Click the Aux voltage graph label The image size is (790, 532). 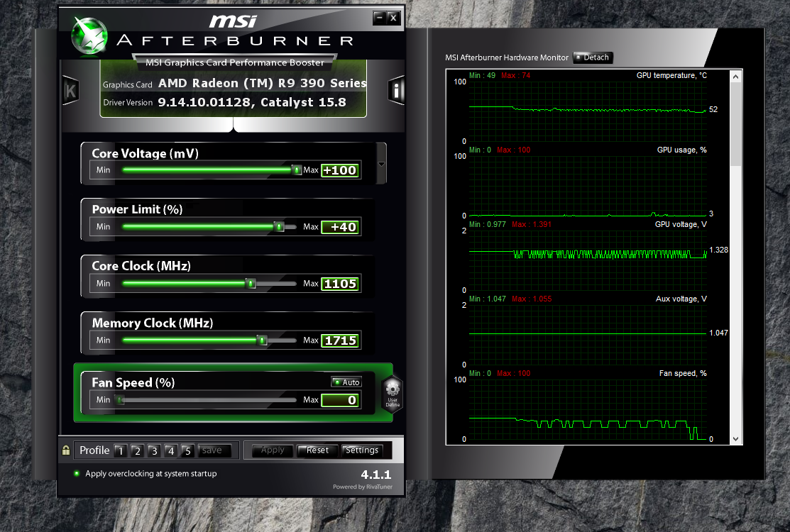click(x=681, y=299)
